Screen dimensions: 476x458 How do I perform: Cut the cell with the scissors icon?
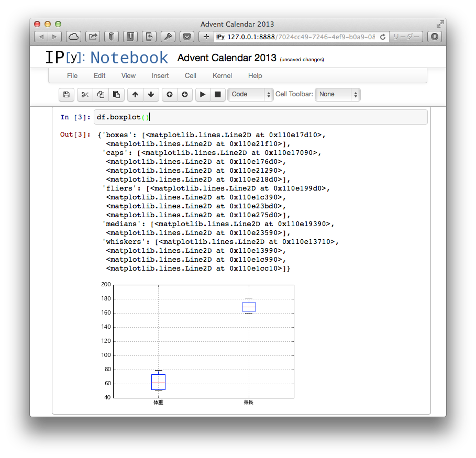click(x=85, y=94)
